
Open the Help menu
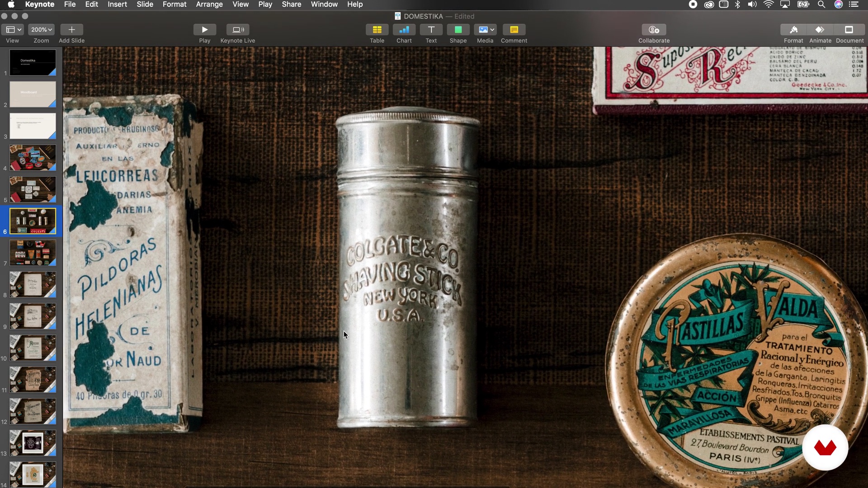[355, 5]
